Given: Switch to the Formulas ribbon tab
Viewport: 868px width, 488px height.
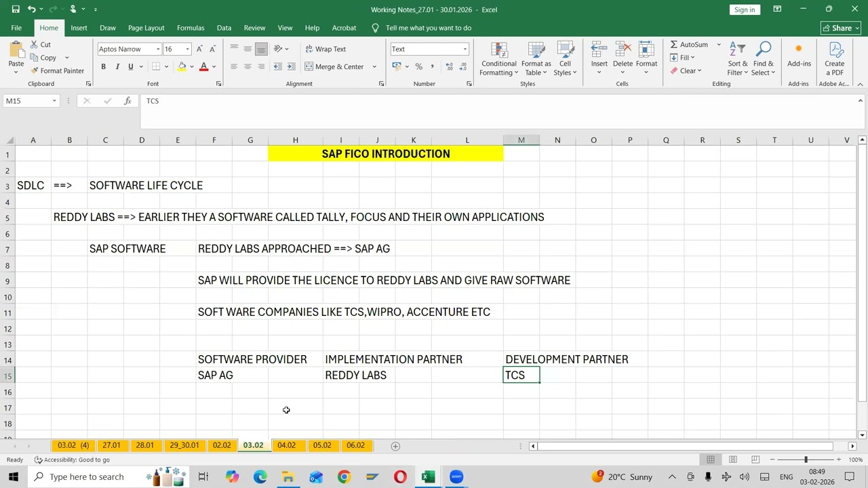Looking at the screenshot, I should [191, 28].
